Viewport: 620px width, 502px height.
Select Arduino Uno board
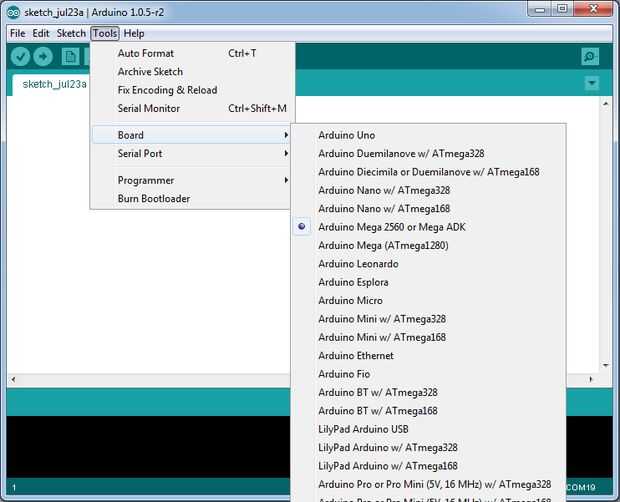click(x=429, y=135)
